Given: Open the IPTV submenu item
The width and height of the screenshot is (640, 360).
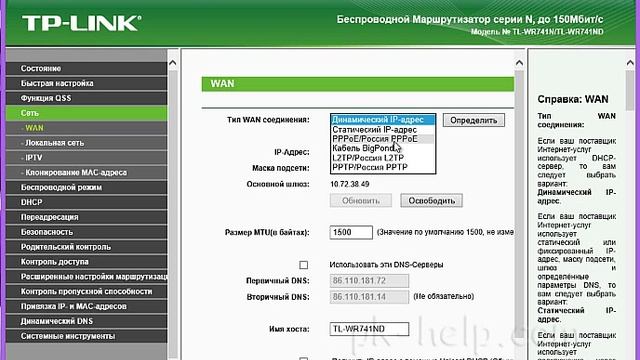Looking at the screenshot, I should coord(87,158).
